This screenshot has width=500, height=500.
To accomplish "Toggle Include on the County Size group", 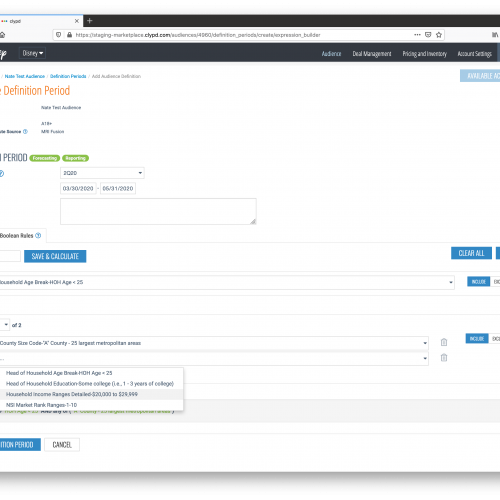I will [477, 339].
